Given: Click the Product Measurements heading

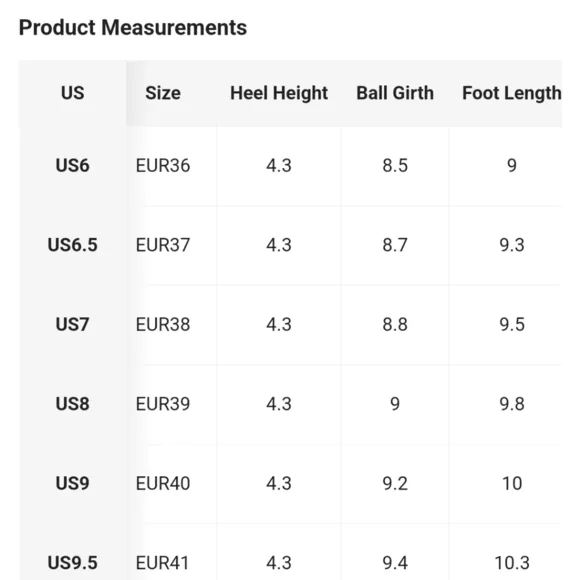Looking at the screenshot, I should click(133, 28).
